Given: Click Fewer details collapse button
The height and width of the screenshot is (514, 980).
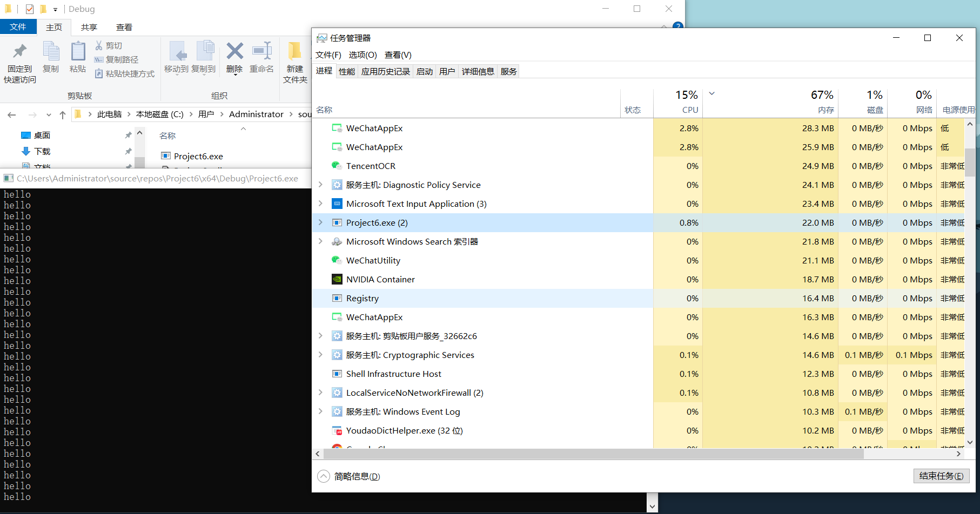Looking at the screenshot, I should point(349,476).
